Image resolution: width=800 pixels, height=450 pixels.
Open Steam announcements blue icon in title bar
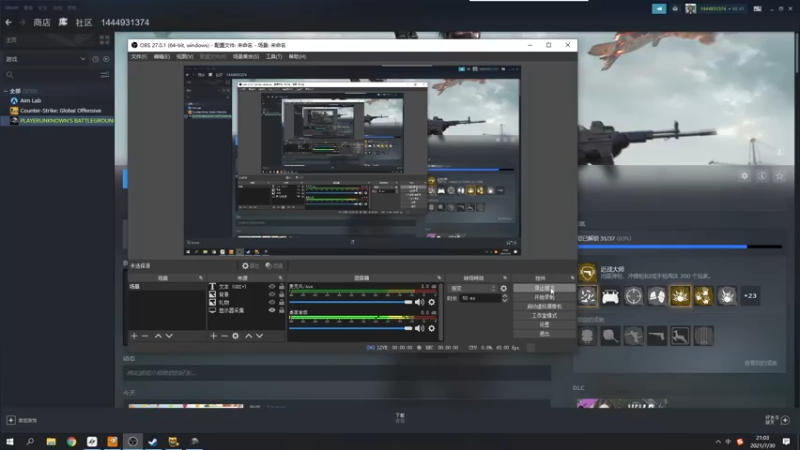pyautogui.click(x=659, y=9)
